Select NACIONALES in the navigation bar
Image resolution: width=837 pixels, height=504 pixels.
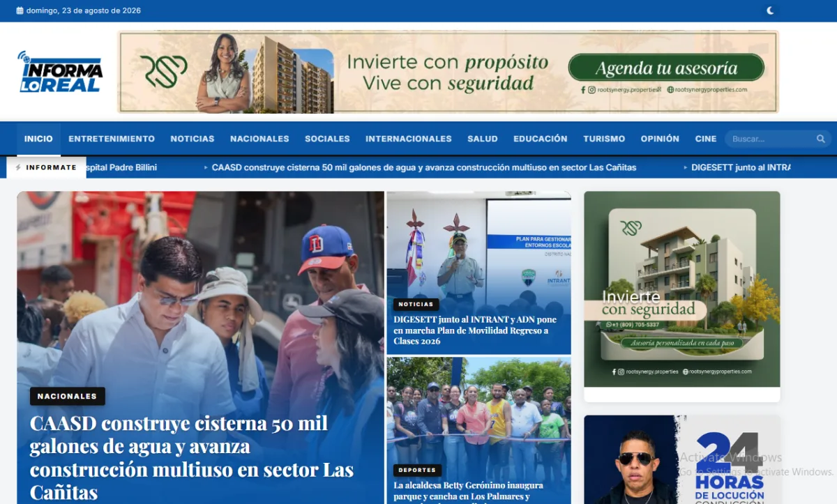[x=259, y=139]
